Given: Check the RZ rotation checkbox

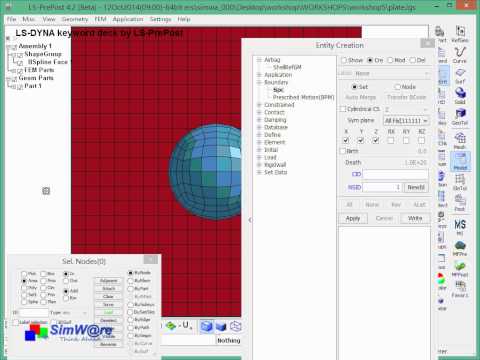Looking at the screenshot, I should [x=421, y=140].
